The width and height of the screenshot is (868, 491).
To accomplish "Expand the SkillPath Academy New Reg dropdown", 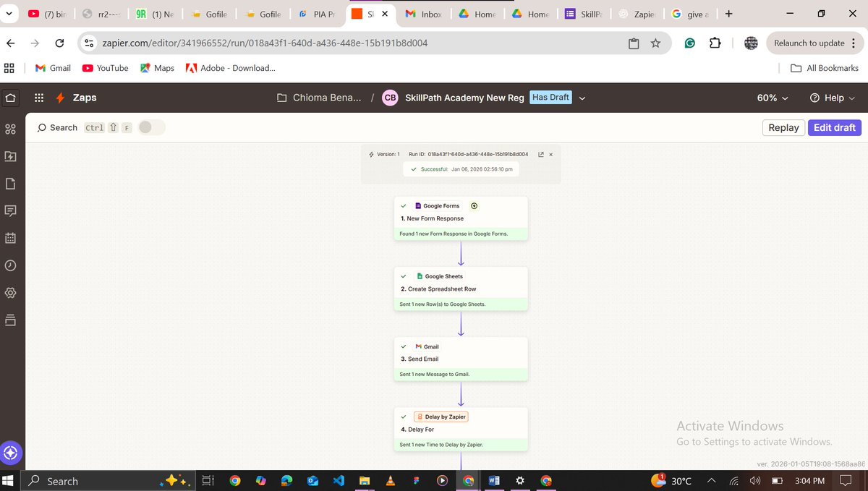I will [x=583, y=98].
